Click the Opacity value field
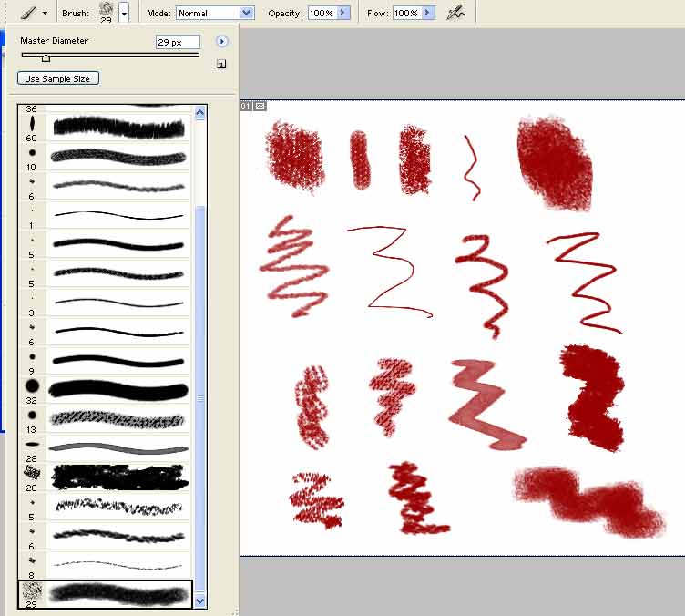 [322, 13]
